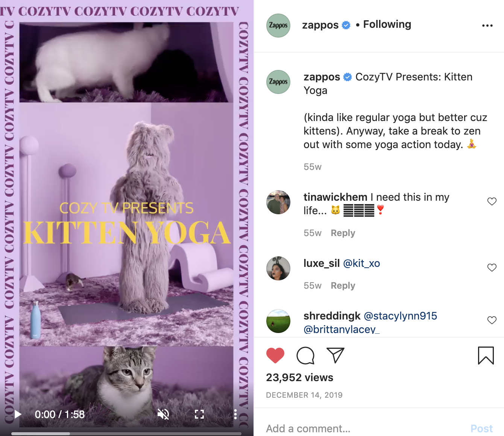Reply to luxe_sil's comment
Image resolution: width=504 pixels, height=436 pixels.
[343, 286]
